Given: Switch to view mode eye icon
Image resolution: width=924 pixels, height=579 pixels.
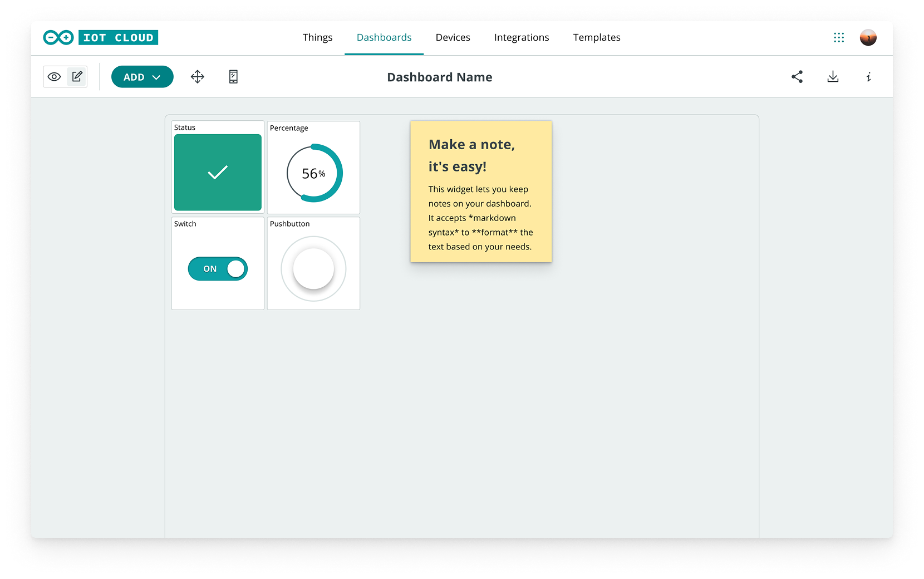Looking at the screenshot, I should pos(54,77).
